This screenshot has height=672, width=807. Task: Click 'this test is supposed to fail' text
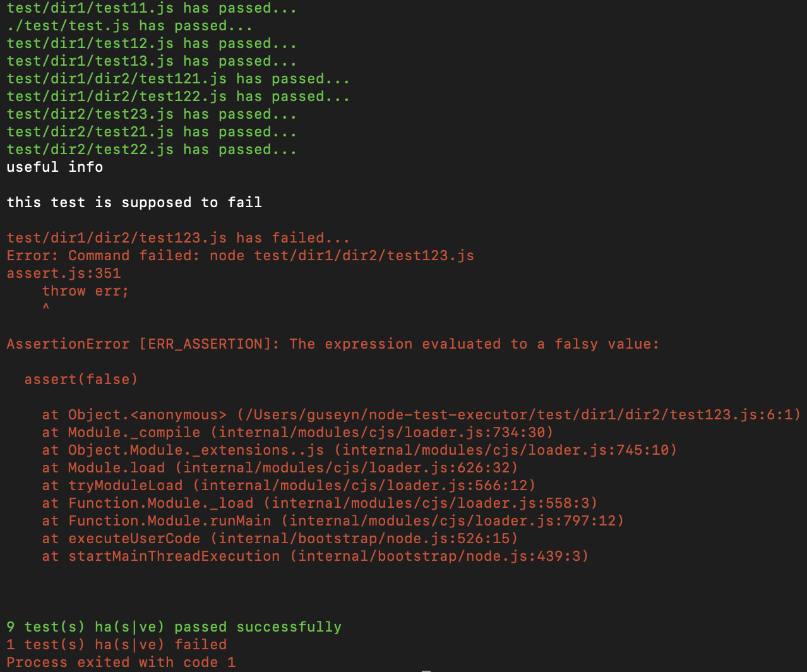coord(134,203)
